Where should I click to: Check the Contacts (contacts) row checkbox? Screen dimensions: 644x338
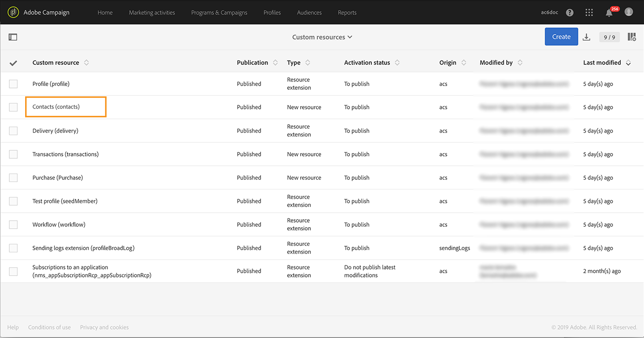tap(13, 107)
